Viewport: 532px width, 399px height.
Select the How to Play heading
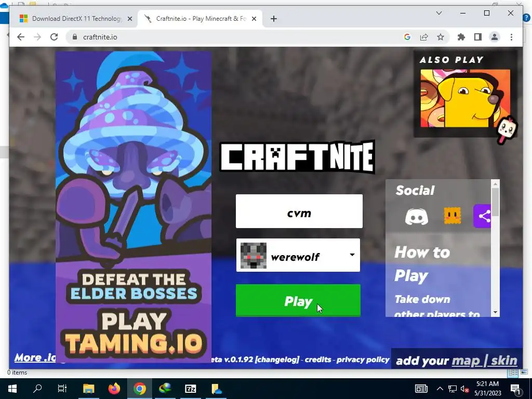click(422, 264)
